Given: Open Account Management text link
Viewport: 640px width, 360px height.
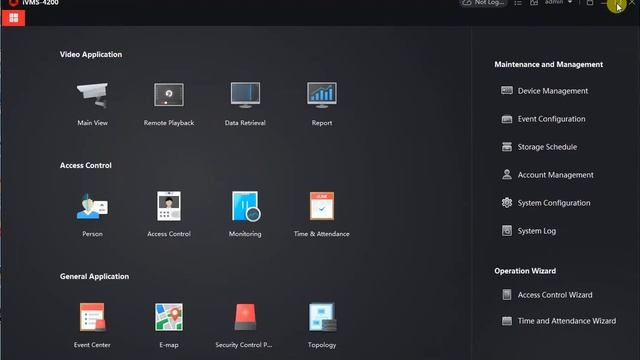Looking at the screenshot, I should 556,175.
